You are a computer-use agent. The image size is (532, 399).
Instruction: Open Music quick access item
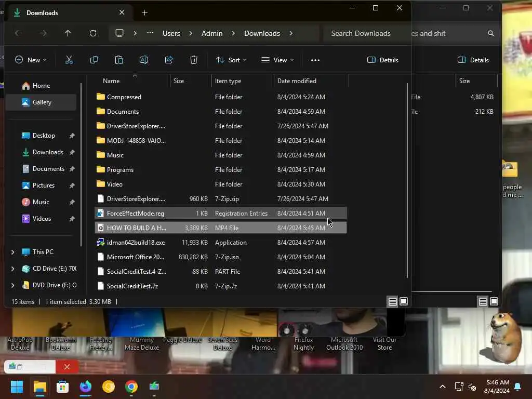tap(41, 202)
